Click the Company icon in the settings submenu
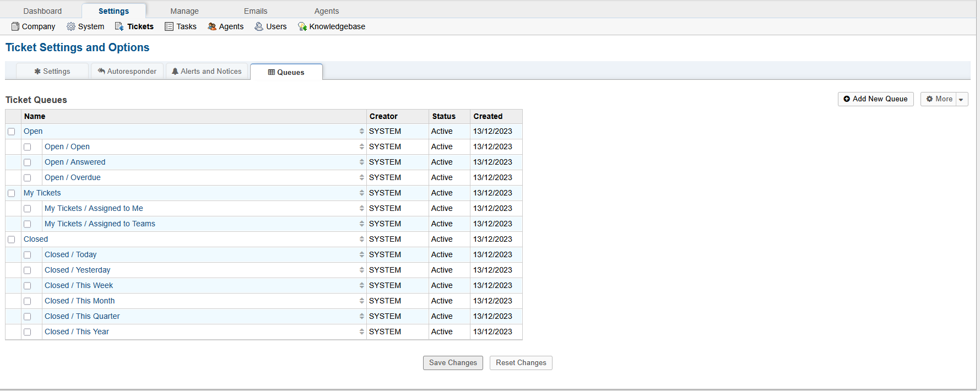980x391 pixels. tap(15, 26)
